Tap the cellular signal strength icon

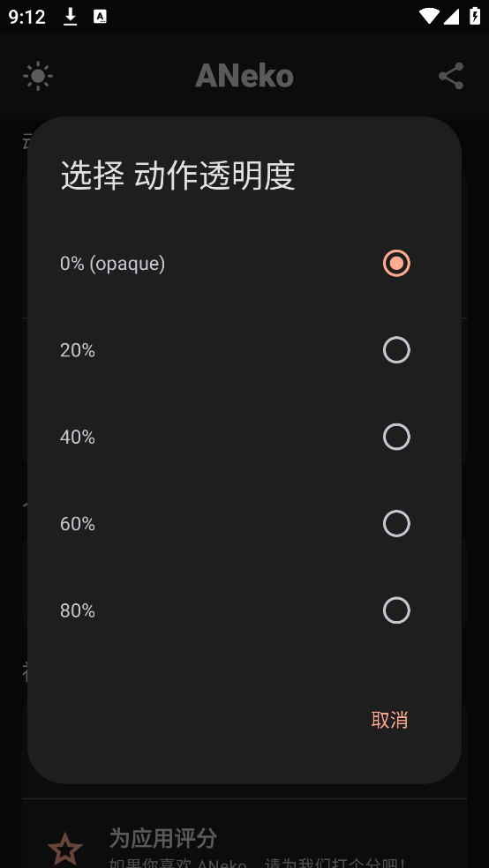(x=451, y=17)
